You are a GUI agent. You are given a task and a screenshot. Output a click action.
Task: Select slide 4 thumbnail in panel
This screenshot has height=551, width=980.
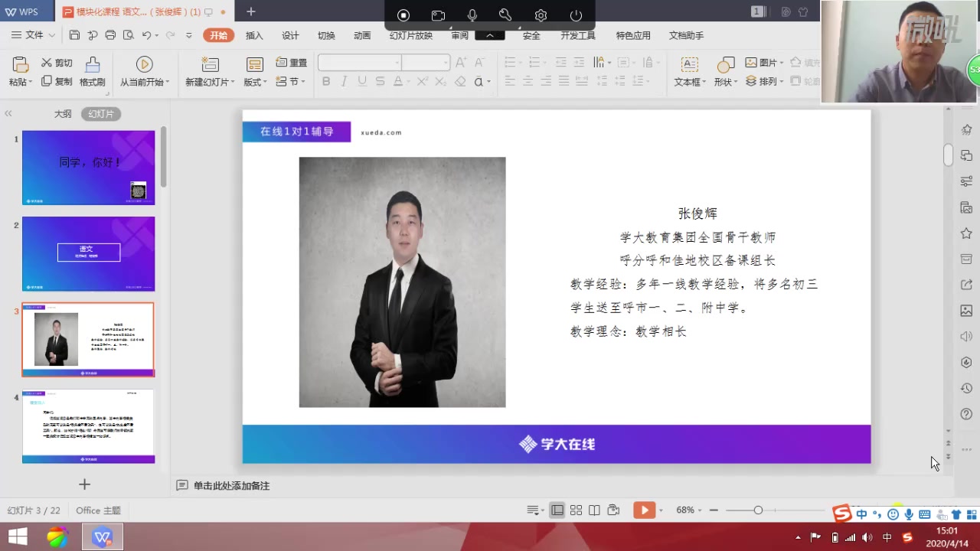(x=88, y=426)
